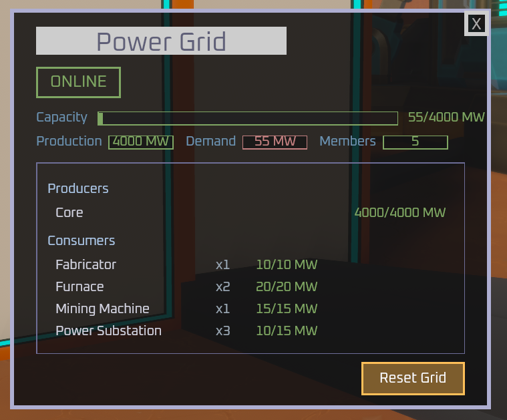Click the Mining Machine 15/15 MW value
Viewport: 507px width, 420px height.
[x=287, y=308]
